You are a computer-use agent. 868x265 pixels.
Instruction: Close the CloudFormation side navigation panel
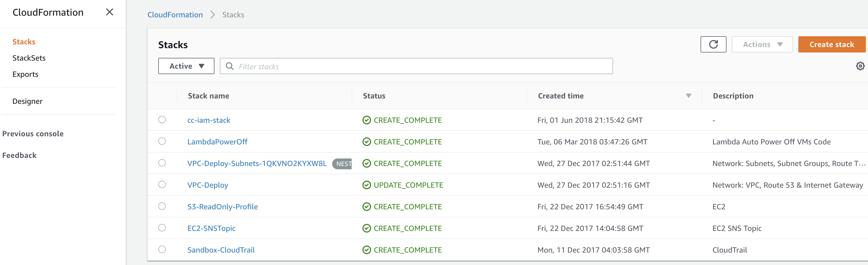click(x=109, y=12)
